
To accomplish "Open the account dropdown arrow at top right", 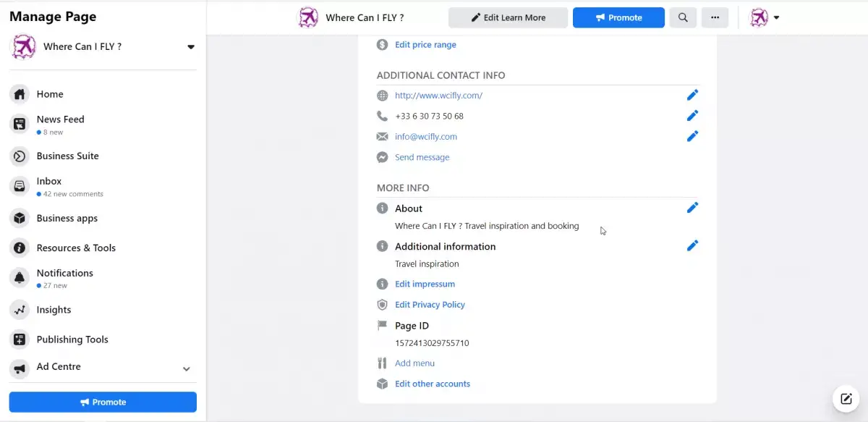I will click(776, 17).
